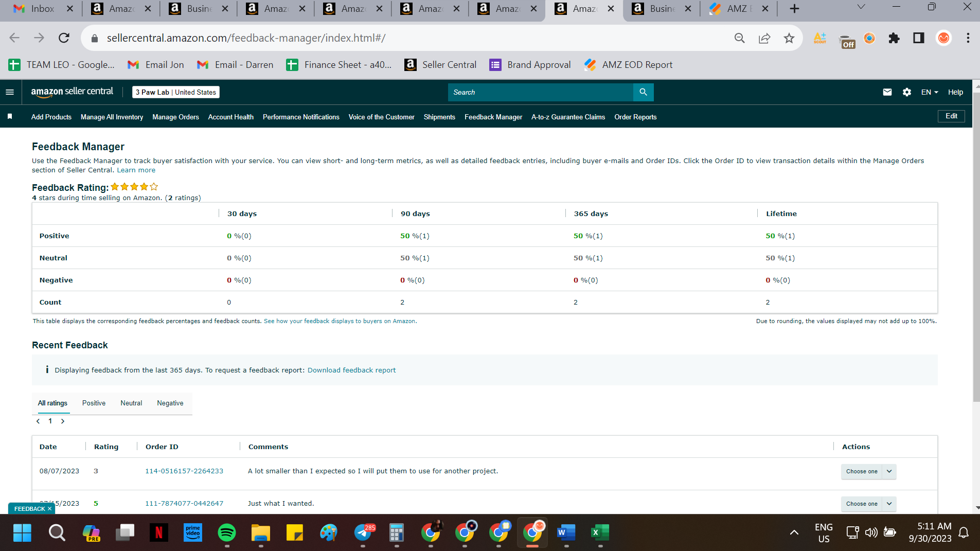The height and width of the screenshot is (551, 980).
Task: Open A-to-z Guarantee Claims menu item
Action: coord(568,117)
